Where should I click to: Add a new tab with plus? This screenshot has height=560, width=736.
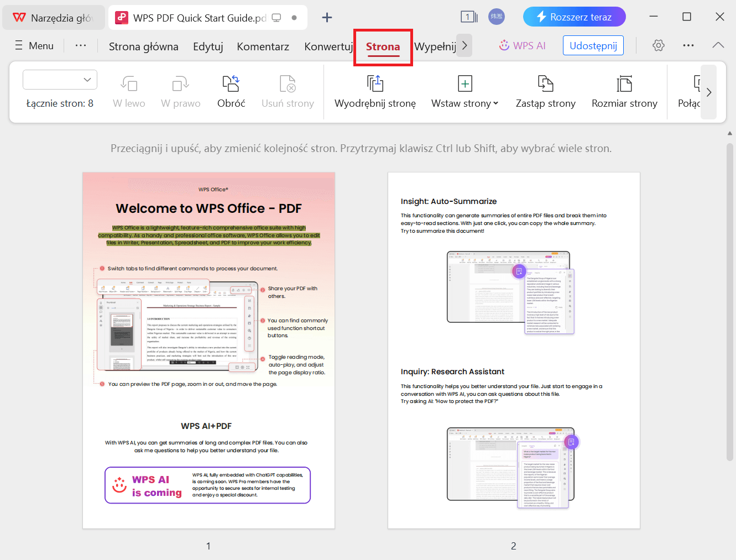[x=327, y=17]
